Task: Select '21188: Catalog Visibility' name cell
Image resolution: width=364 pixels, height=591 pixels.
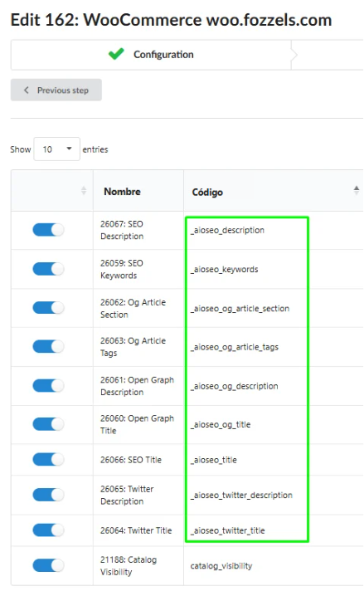Action: tap(138, 565)
